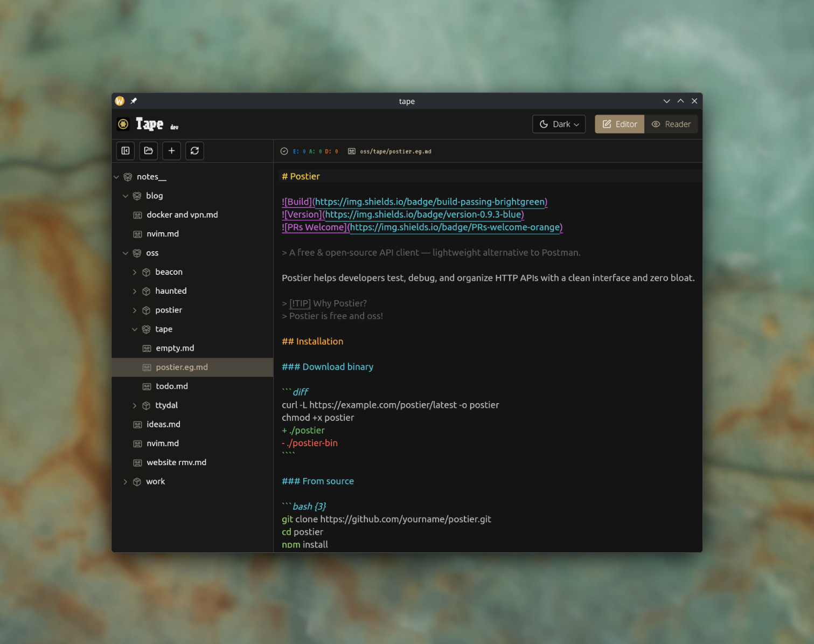Click the file icon of empty.md

pyautogui.click(x=147, y=348)
